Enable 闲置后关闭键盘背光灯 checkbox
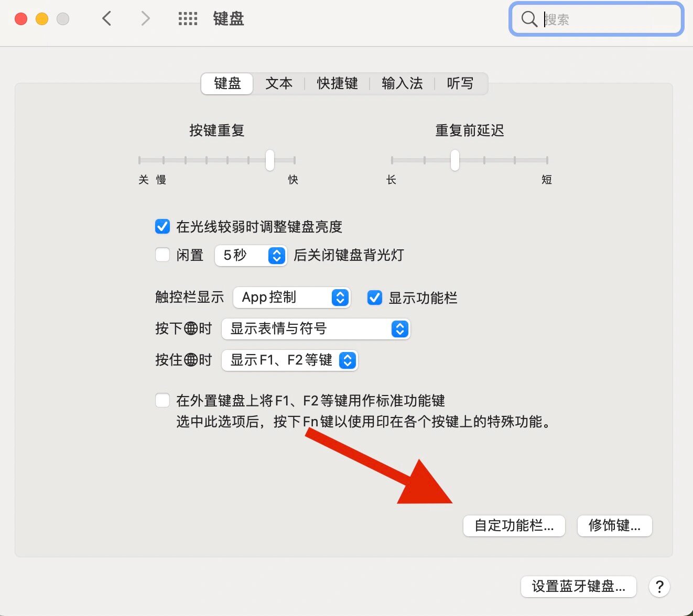Image resolution: width=693 pixels, height=616 pixels. (x=163, y=255)
